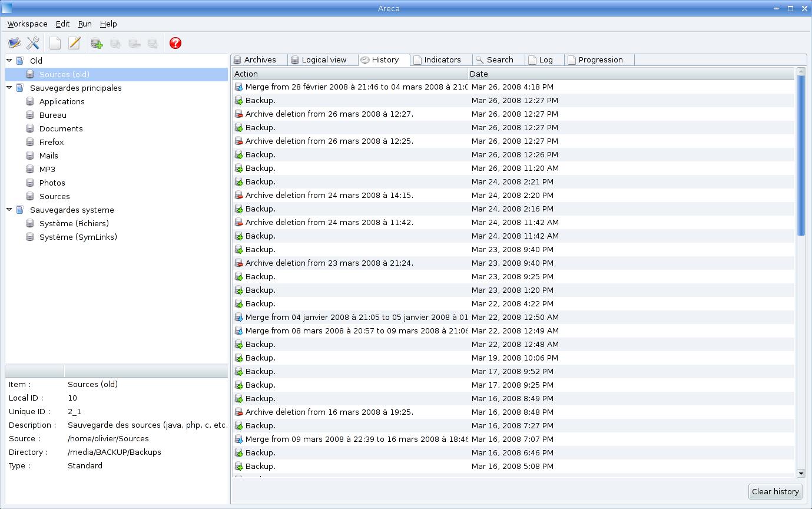The width and height of the screenshot is (812, 509).
Task: Collapse the Sauvegardes systeme group triangle
Action: pos(9,209)
